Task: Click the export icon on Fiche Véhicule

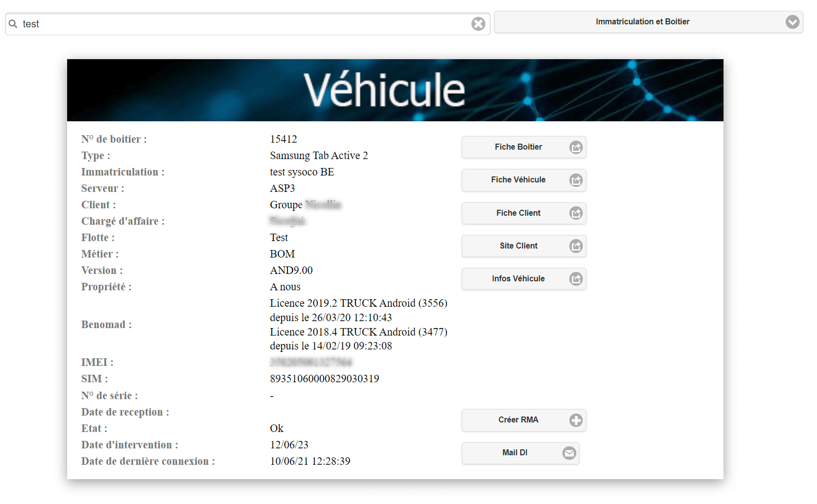Action: tap(576, 180)
